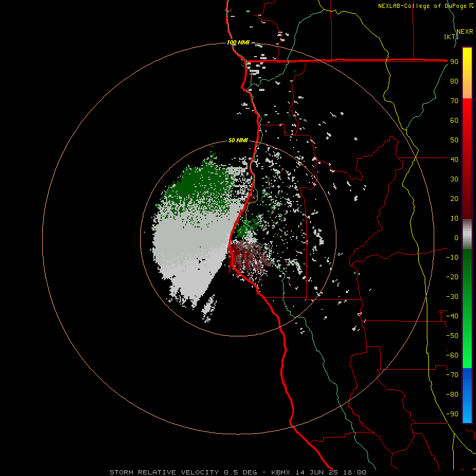Click the 90 value on velocity scale
The image size is (476, 476).
454,62
